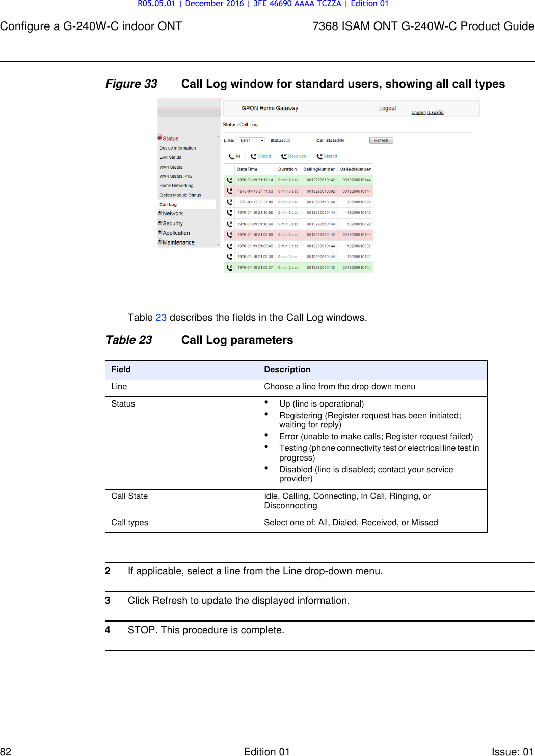Open the Device Information page
535x756 pixels.
click(179, 148)
